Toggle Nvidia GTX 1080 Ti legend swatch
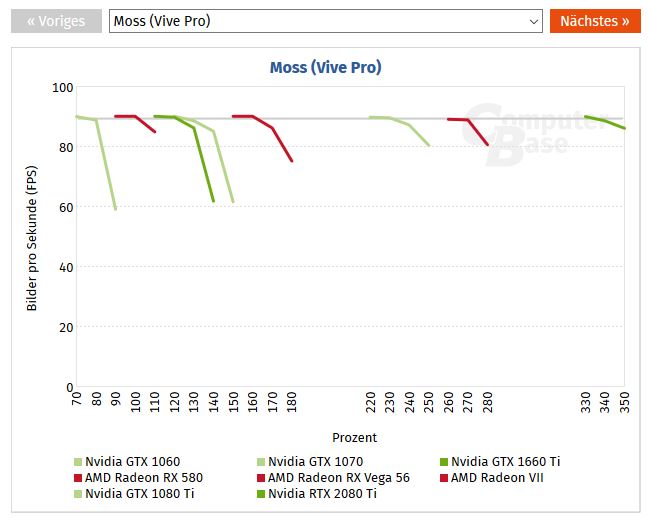651x520 pixels. pos(78,494)
